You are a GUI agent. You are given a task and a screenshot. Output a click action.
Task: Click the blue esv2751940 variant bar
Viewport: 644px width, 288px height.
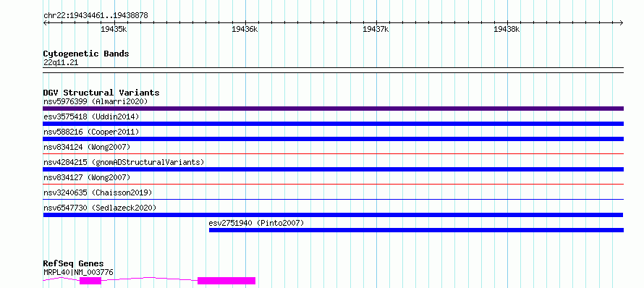click(417, 230)
